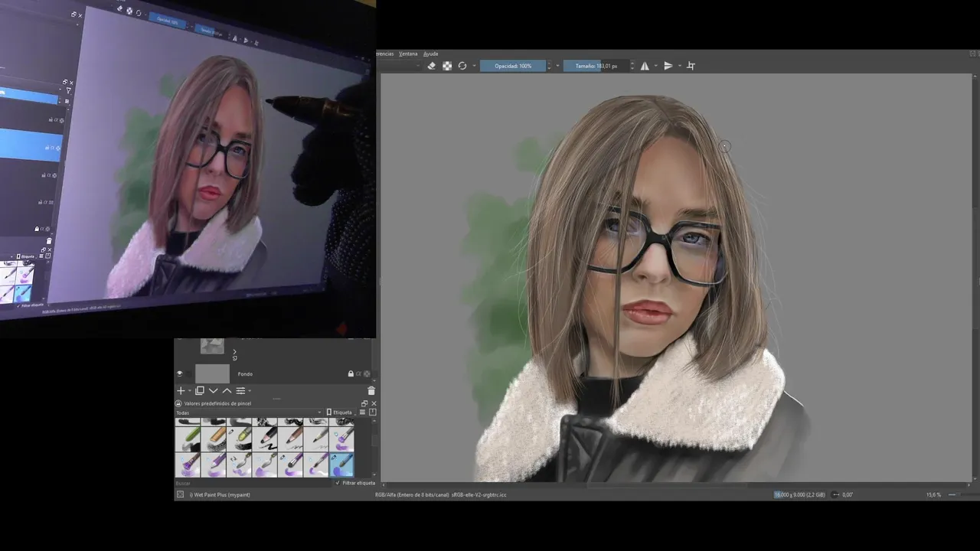This screenshot has width=980, height=551.
Task: Toggle vertical mirror tool
Action: 668,66
